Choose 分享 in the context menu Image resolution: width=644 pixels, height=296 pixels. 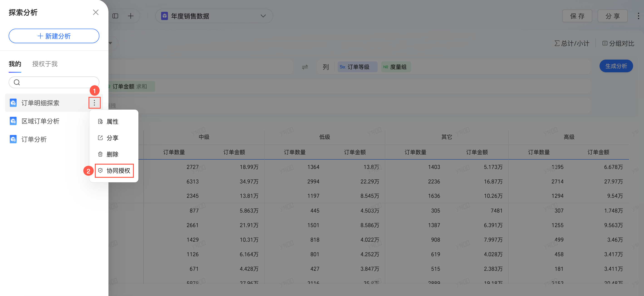[x=112, y=138]
